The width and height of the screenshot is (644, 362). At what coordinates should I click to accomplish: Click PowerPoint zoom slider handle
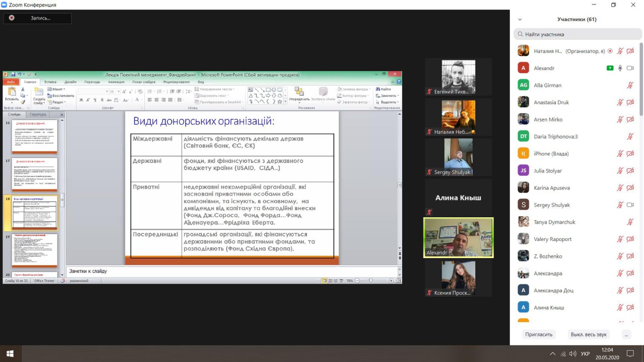371,281
